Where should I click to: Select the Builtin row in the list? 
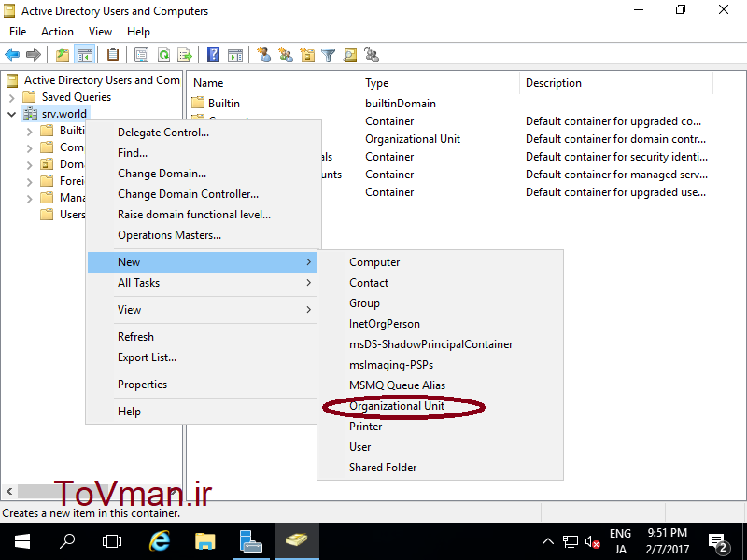[x=224, y=104]
